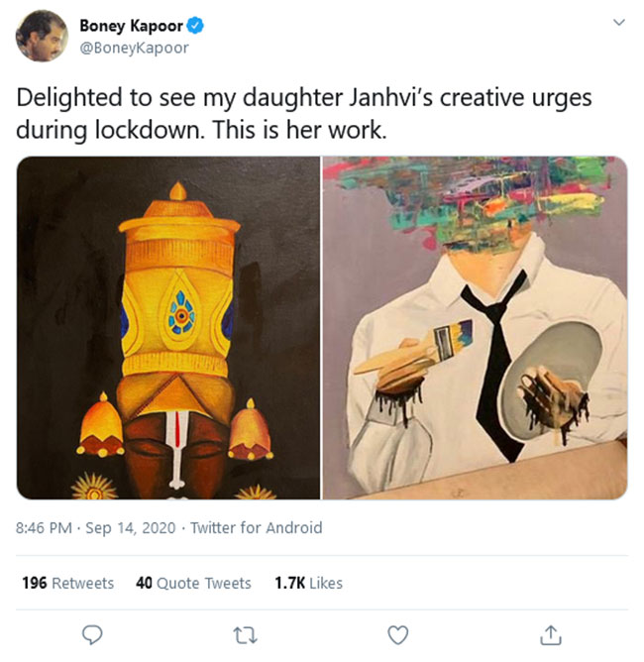
Task: Open the golden deity painting image
Action: click(x=168, y=327)
